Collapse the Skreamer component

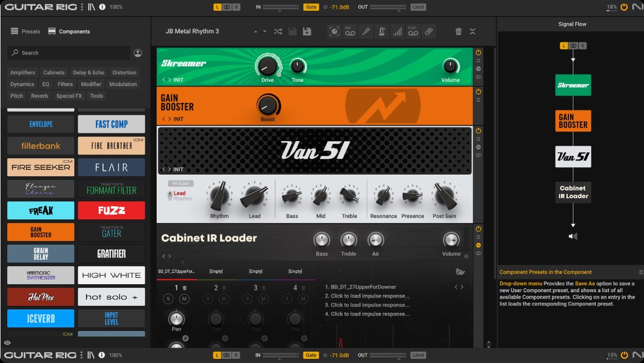tap(478, 61)
